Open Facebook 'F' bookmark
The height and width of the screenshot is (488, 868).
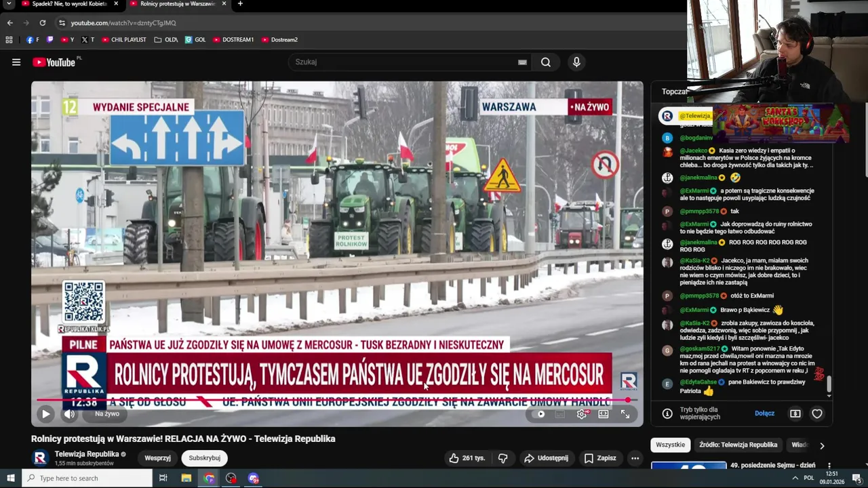click(x=33, y=40)
